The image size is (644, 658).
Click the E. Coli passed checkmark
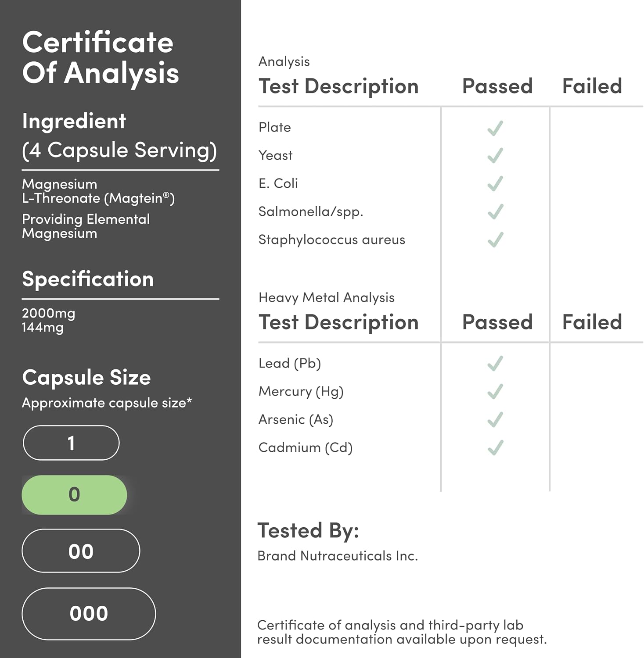coord(495,183)
